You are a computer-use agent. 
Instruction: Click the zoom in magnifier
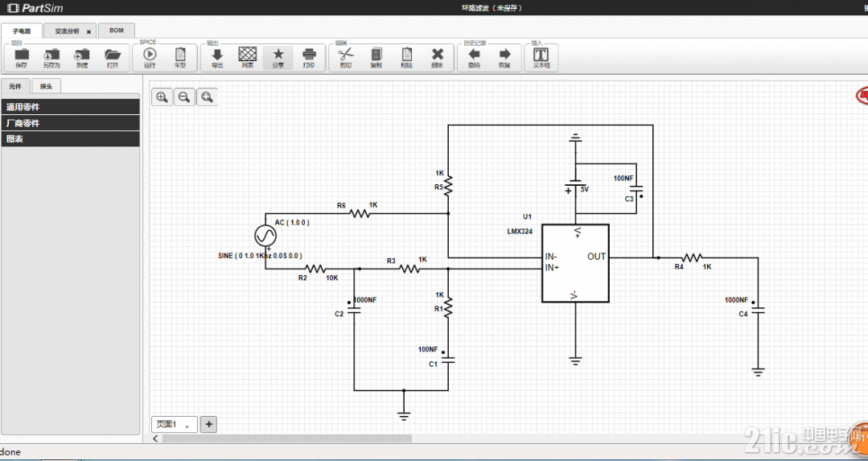pyautogui.click(x=162, y=97)
